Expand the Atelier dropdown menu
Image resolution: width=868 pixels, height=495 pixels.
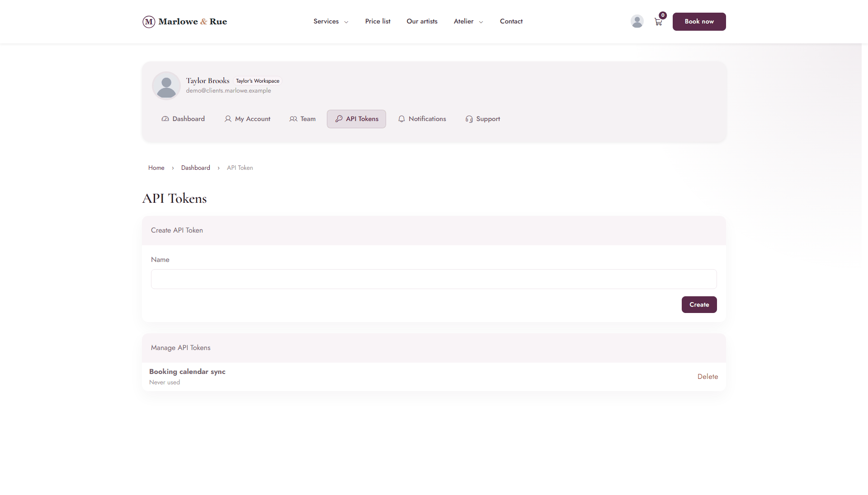pyautogui.click(x=468, y=21)
